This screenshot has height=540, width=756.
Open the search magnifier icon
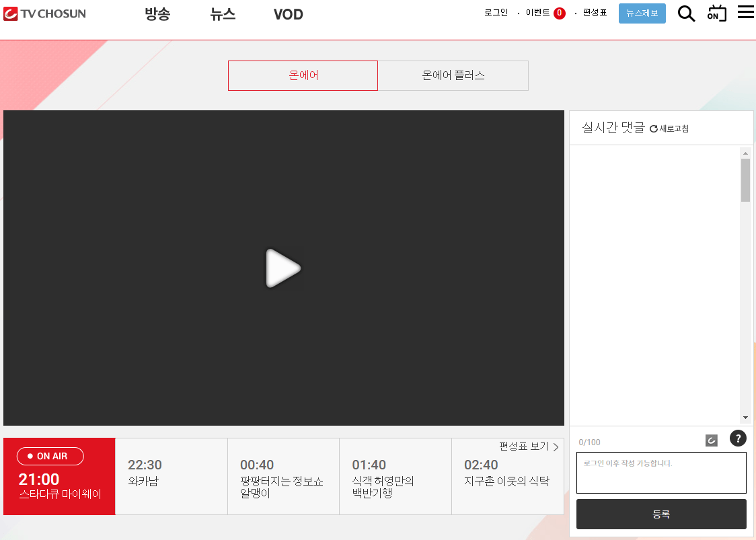tap(686, 13)
